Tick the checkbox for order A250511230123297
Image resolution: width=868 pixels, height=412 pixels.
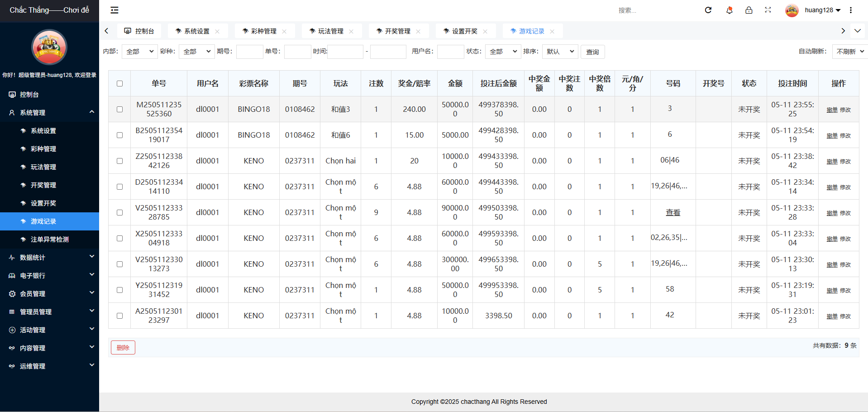click(119, 316)
